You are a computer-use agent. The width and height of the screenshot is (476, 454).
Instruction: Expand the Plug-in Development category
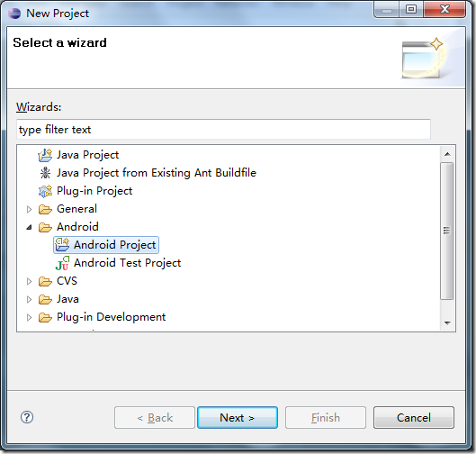click(x=29, y=318)
